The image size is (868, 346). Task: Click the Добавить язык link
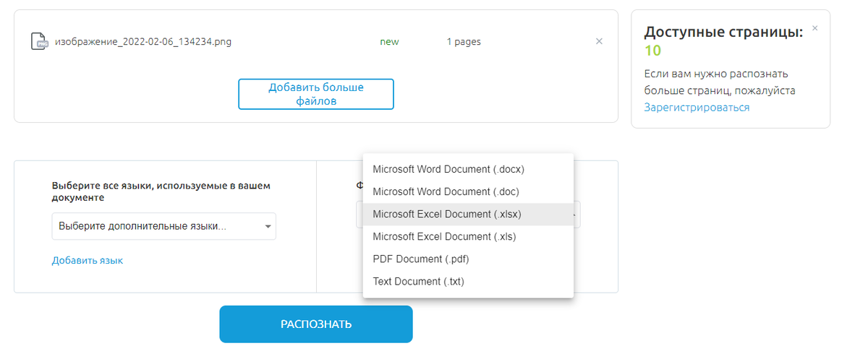point(88,260)
